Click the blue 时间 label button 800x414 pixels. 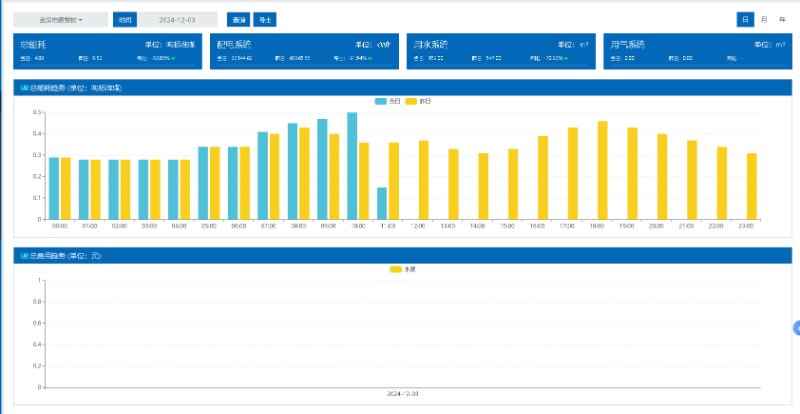pos(123,19)
